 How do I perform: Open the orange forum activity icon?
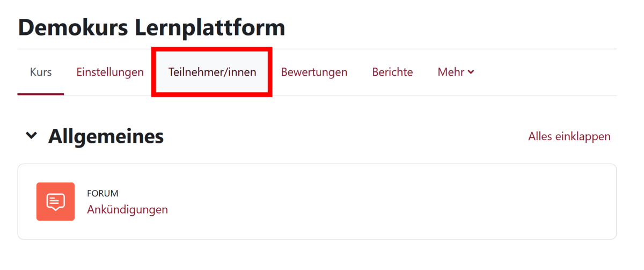click(x=55, y=201)
